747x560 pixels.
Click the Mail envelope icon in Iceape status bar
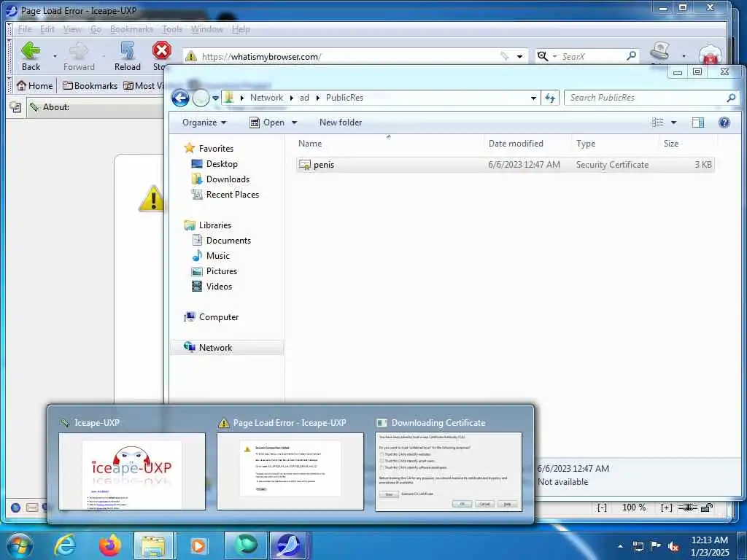32,507
